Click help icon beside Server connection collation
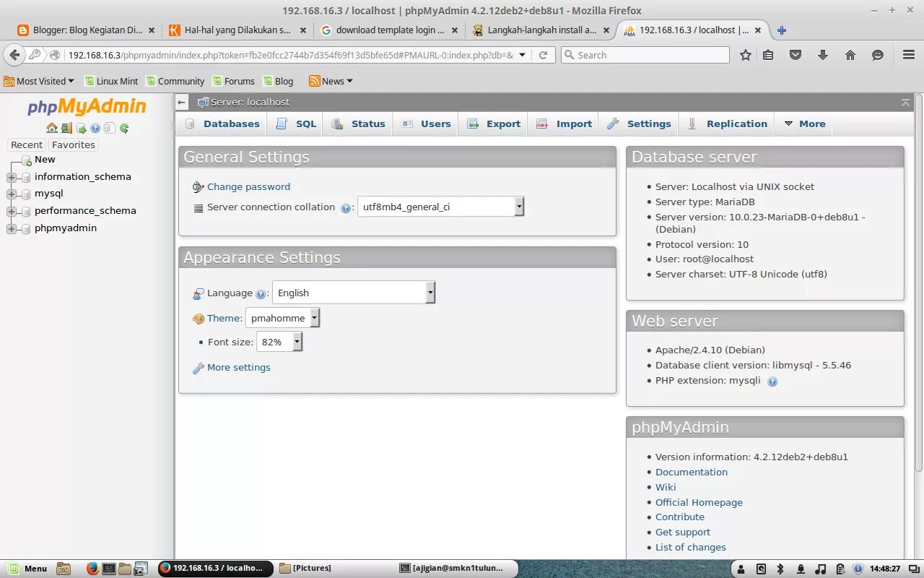 coord(346,208)
